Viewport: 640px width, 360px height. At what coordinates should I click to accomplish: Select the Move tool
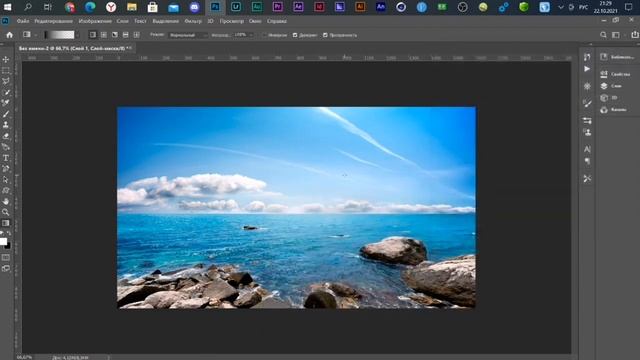click(6, 60)
